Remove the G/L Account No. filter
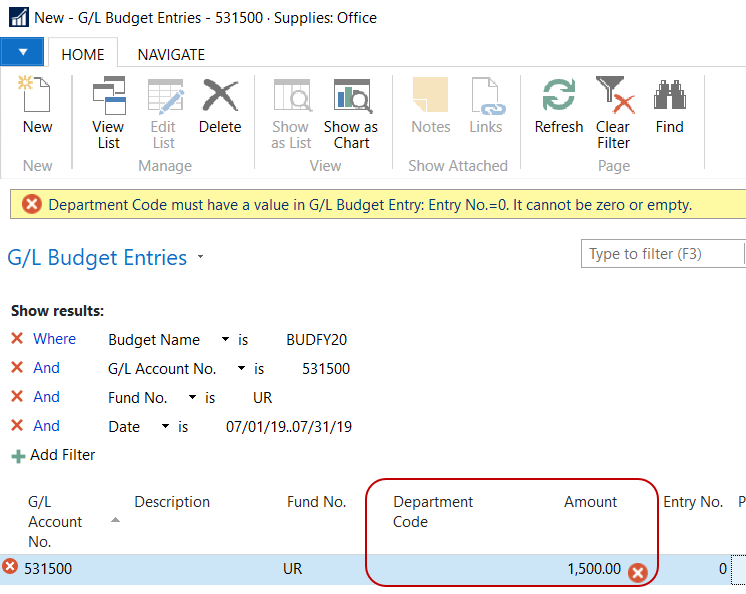 17,368
